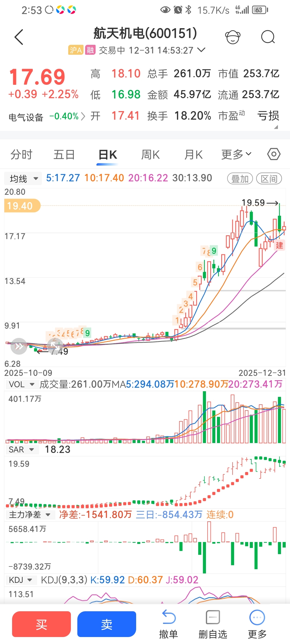This screenshot has width=290, height=644.
Task: Tap 三日:-854.43万 label
Action: pyautogui.click(x=169, y=515)
